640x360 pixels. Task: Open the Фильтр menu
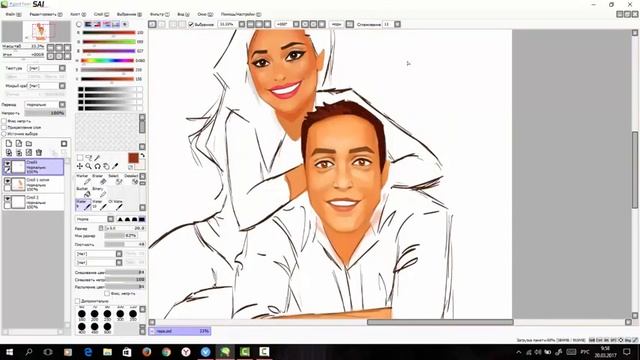pyautogui.click(x=160, y=14)
